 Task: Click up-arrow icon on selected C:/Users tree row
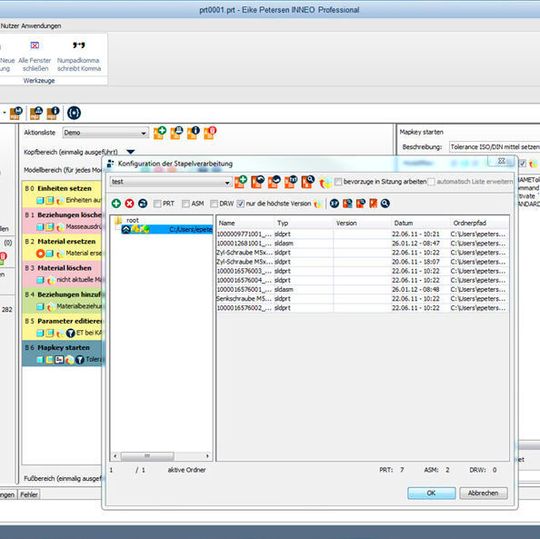click(x=126, y=229)
